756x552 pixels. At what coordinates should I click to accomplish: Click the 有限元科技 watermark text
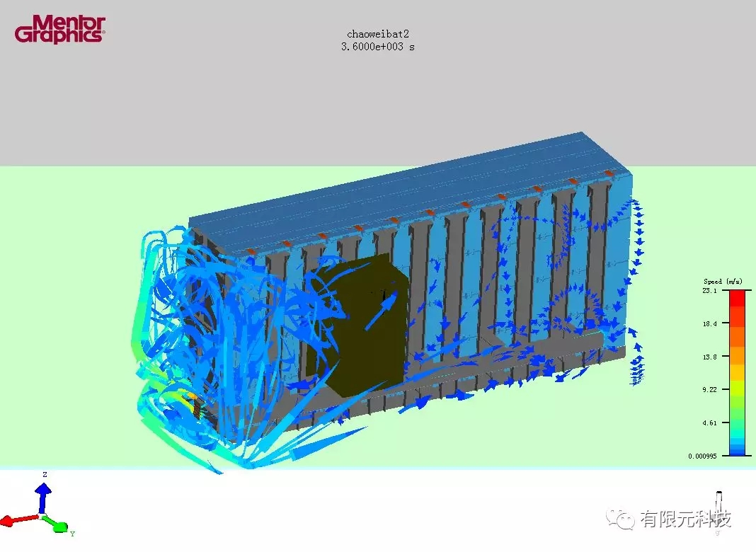click(685, 520)
